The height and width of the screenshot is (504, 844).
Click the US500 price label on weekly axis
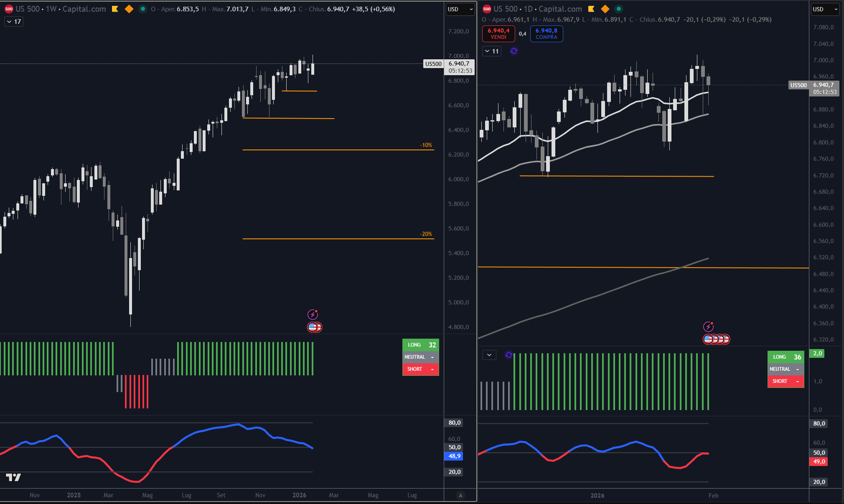coord(433,64)
